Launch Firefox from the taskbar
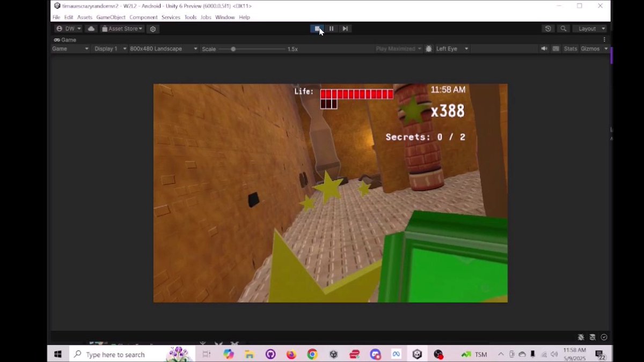This screenshot has width=644, height=362. [x=291, y=354]
